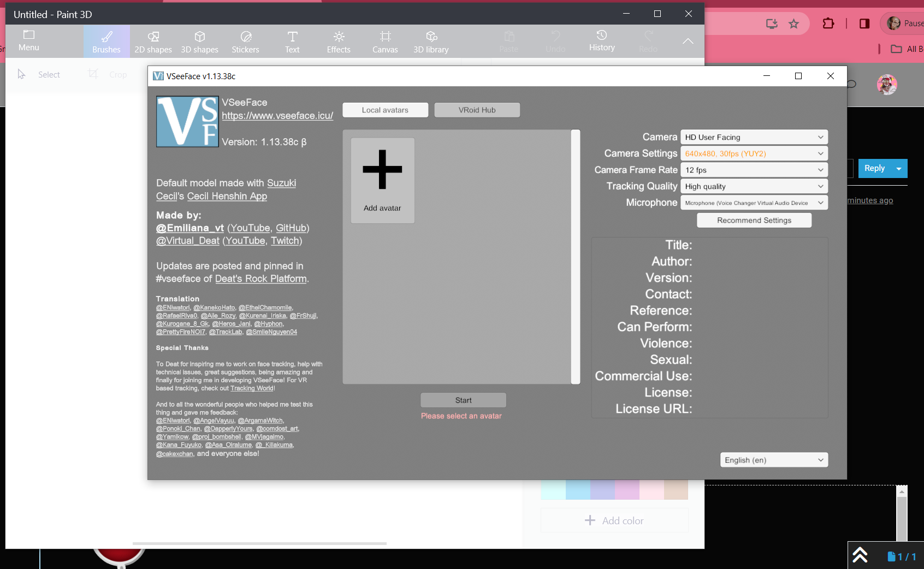Click the VSeeFace logo image

click(187, 122)
